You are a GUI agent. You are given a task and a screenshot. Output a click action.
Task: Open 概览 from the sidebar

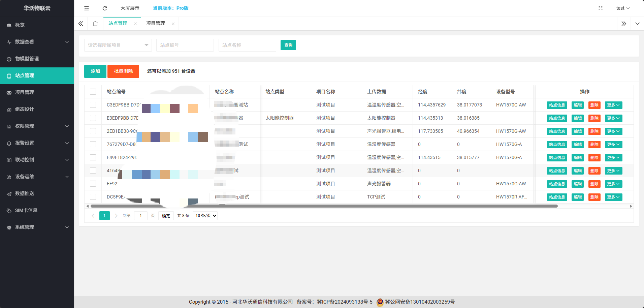(x=20, y=25)
